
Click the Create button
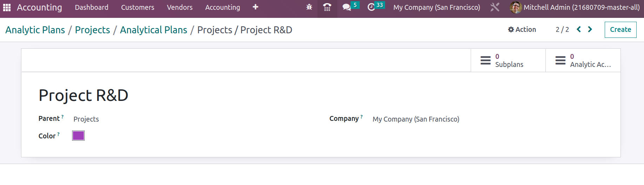click(620, 30)
